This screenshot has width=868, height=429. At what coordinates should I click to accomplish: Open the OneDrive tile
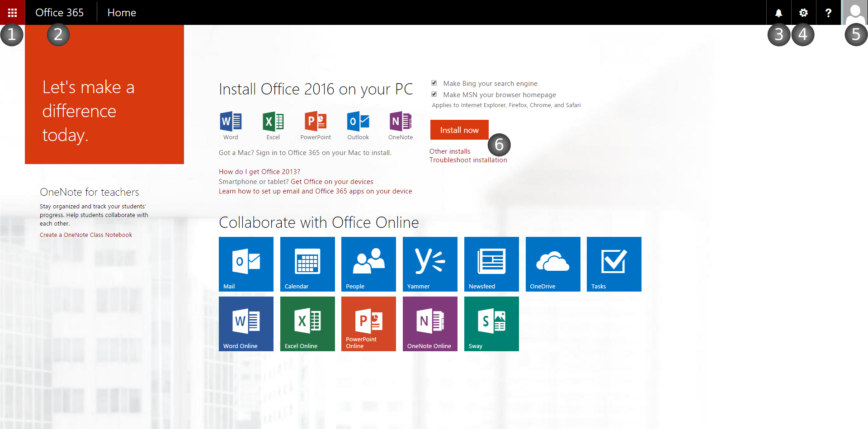[553, 264]
